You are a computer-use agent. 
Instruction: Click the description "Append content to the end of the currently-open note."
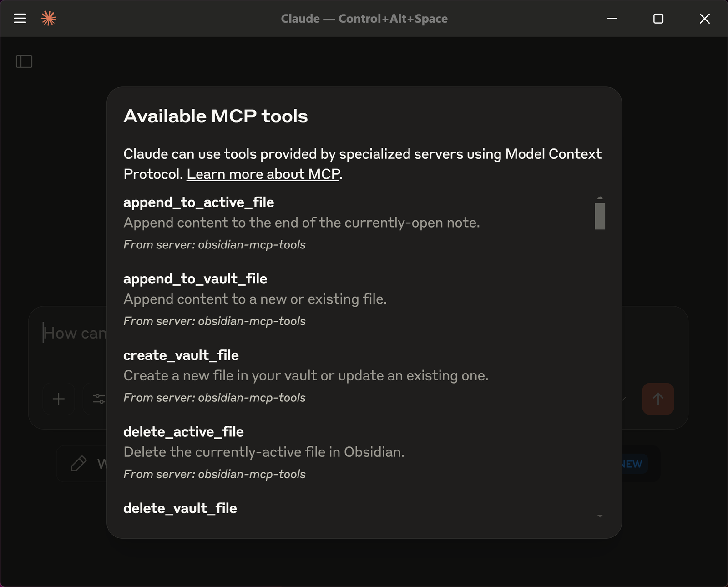point(302,223)
